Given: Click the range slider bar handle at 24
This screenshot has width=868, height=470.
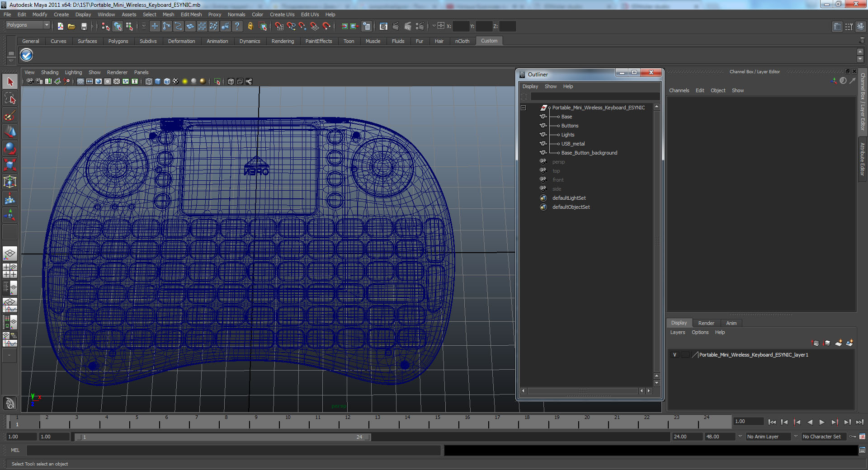Looking at the screenshot, I should click(x=368, y=437).
